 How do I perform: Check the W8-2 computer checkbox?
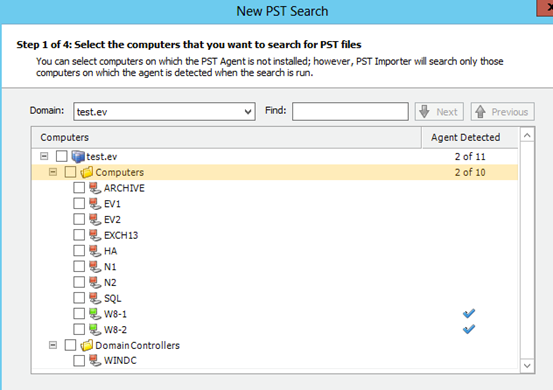[x=79, y=329]
